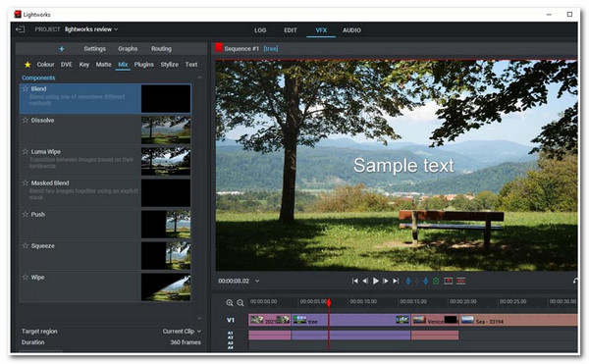Click the red delete-section icon
The height and width of the screenshot is (364, 589).
point(461,281)
